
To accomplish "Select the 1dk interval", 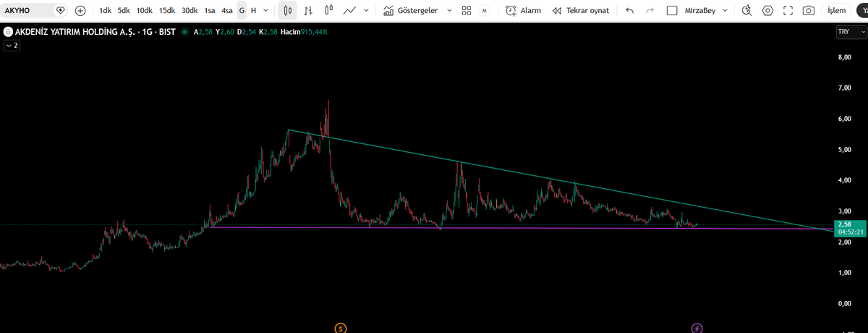I will tap(106, 11).
